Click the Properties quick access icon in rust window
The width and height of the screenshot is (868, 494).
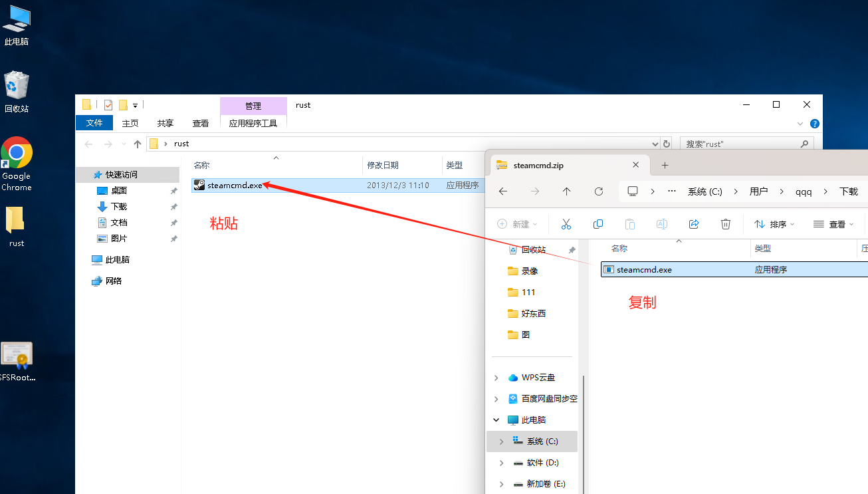108,105
